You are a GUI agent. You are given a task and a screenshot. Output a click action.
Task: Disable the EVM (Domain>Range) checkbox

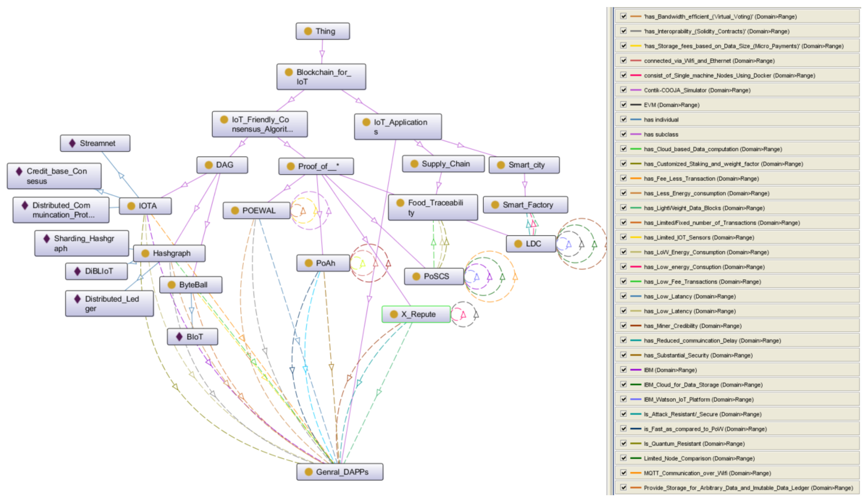[x=623, y=104]
